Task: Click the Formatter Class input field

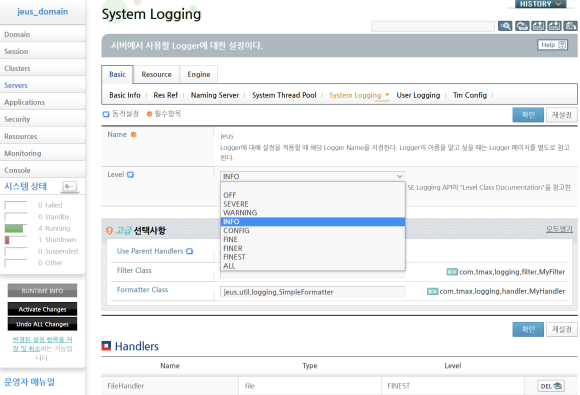Action: tap(313, 292)
